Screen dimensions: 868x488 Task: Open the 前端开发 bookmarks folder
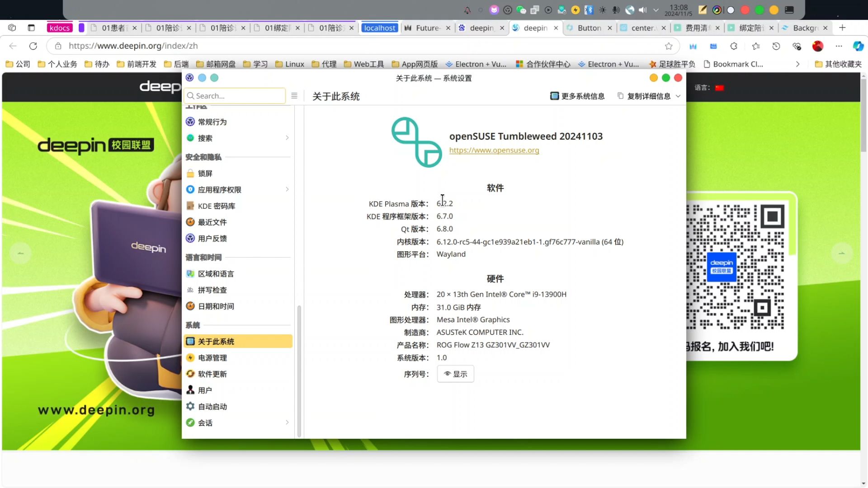coord(137,64)
